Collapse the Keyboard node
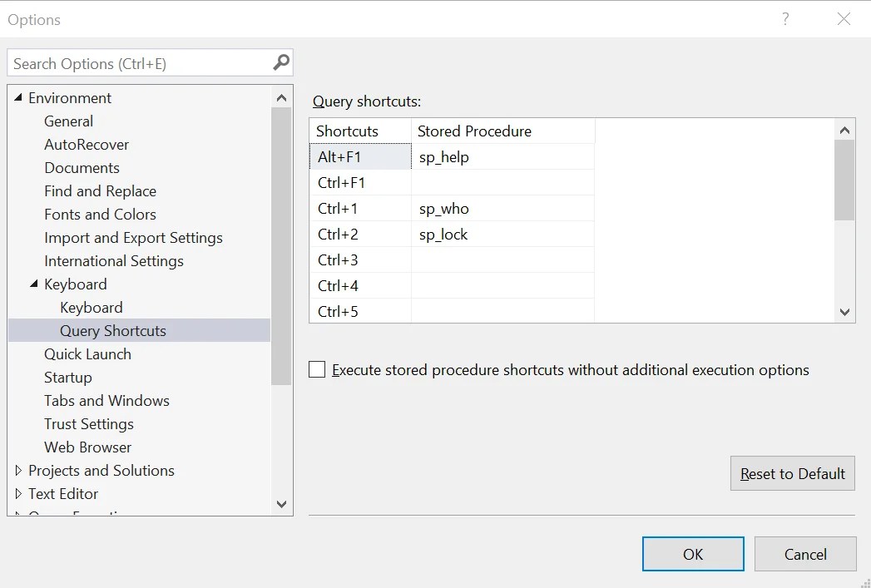 pyautogui.click(x=34, y=284)
